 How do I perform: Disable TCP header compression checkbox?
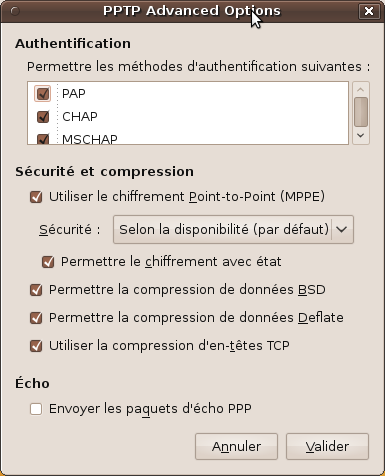[36, 346]
